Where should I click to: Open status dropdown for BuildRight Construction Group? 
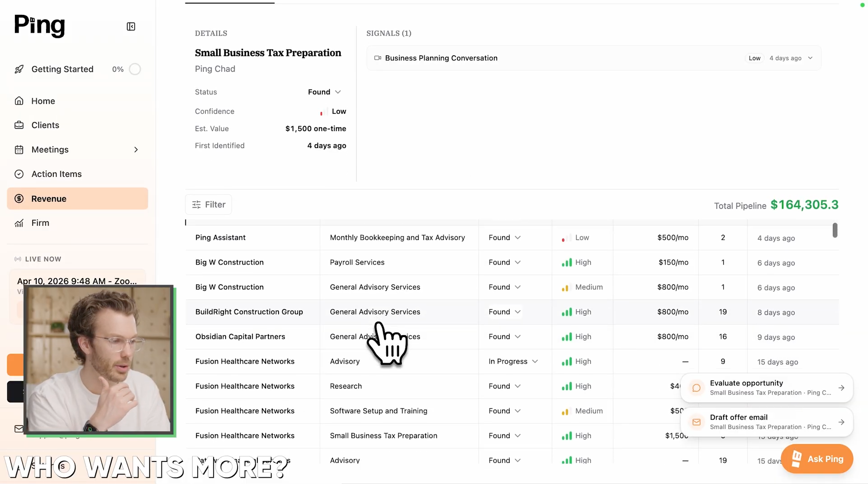pos(504,312)
